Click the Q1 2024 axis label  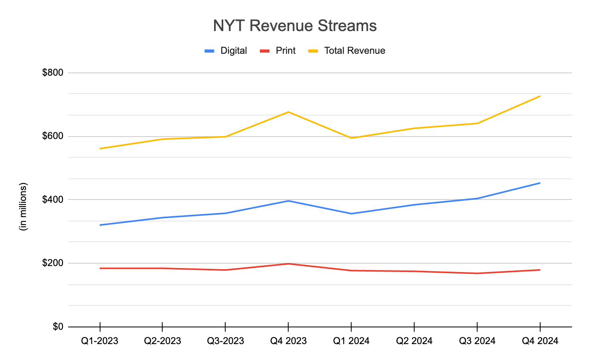[351, 341]
